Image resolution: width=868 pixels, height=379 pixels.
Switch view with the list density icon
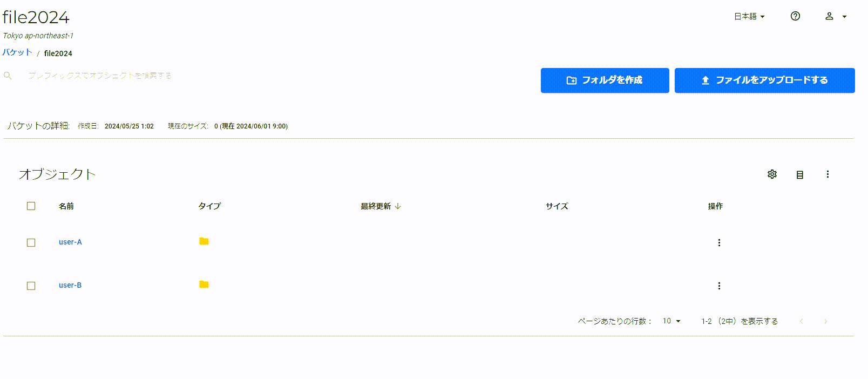800,174
